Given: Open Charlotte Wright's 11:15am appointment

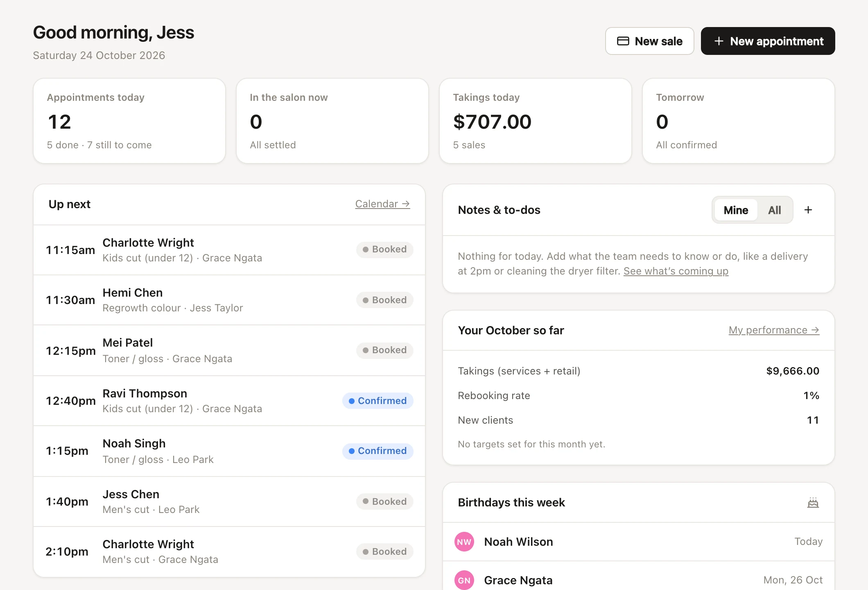Looking at the screenshot, I should pyautogui.click(x=229, y=250).
